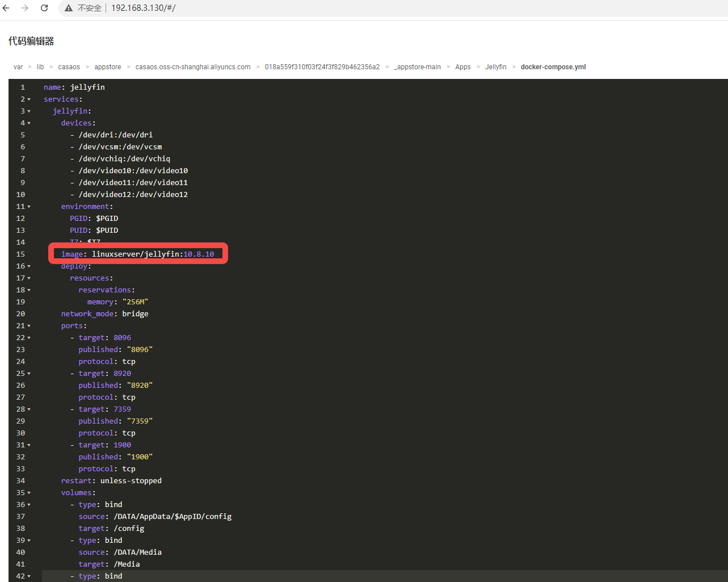Collapse the resources fold arrow on line 17

tap(28, 278)
